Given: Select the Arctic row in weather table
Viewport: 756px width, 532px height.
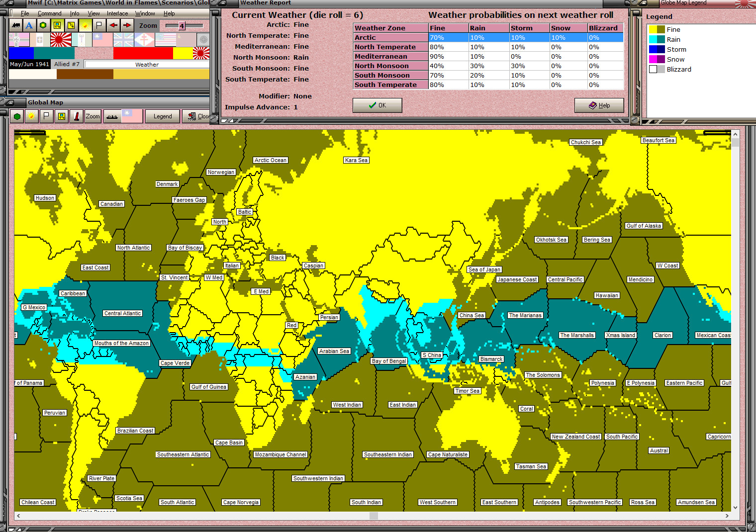Looking at the screenshot, I should coord(488,37).
